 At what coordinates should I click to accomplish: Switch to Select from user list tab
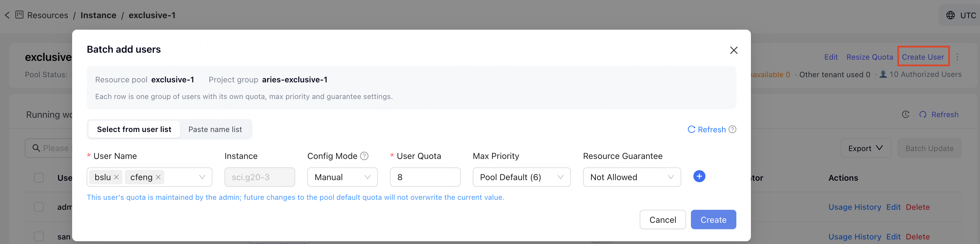pyautogui.click(x=134, y=129)
